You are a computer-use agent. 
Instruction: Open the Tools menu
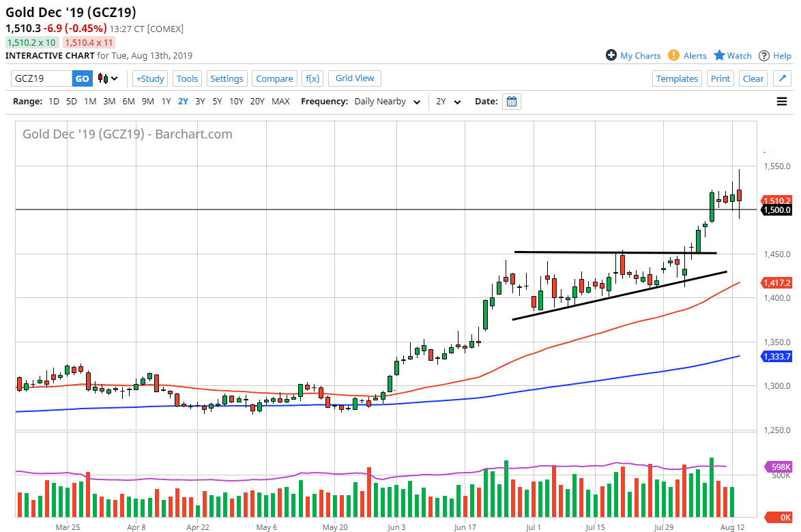(187, 78)
